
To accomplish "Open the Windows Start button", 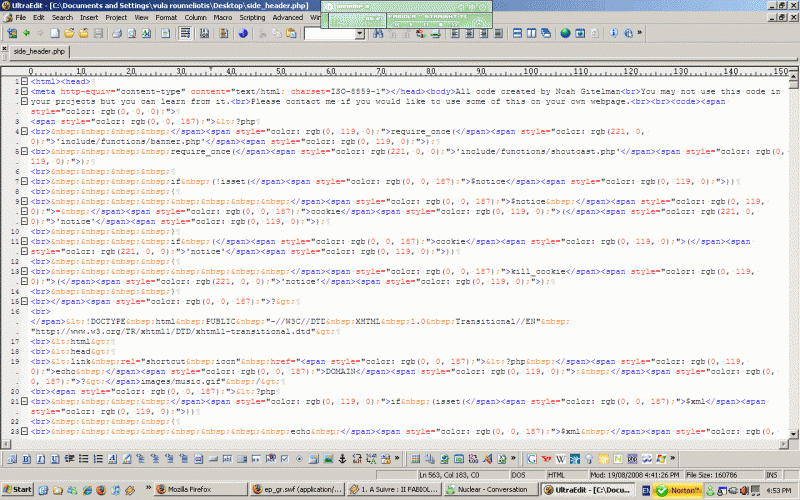I will (17, 489).
